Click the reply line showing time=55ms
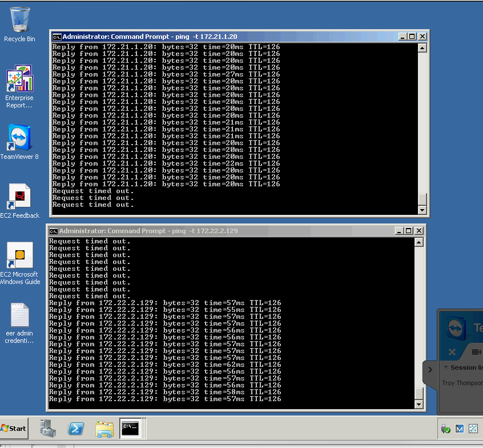Screen dimensions: 483x448 (165, 310)
